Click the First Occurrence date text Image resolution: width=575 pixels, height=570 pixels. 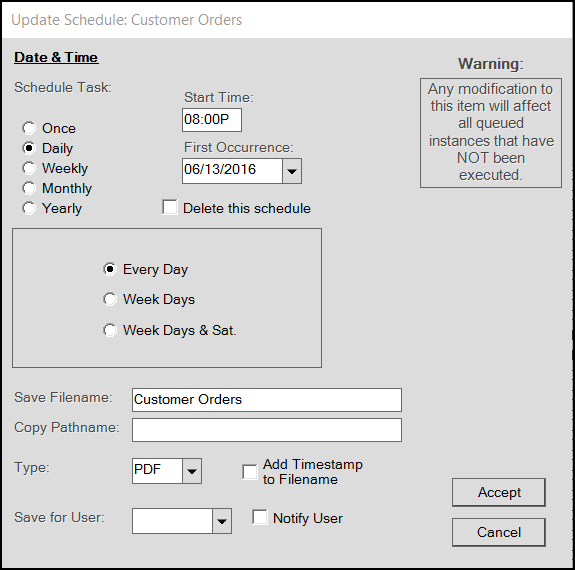[x=220, y=169]
